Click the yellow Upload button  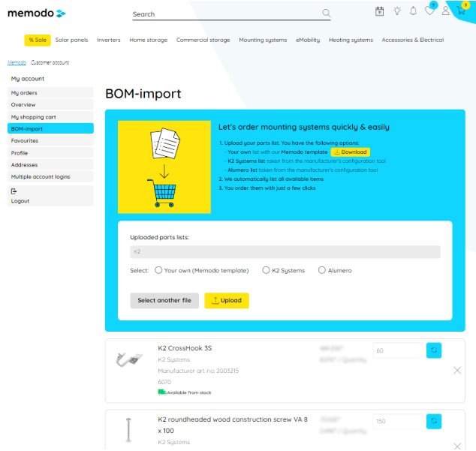(227, 300)
